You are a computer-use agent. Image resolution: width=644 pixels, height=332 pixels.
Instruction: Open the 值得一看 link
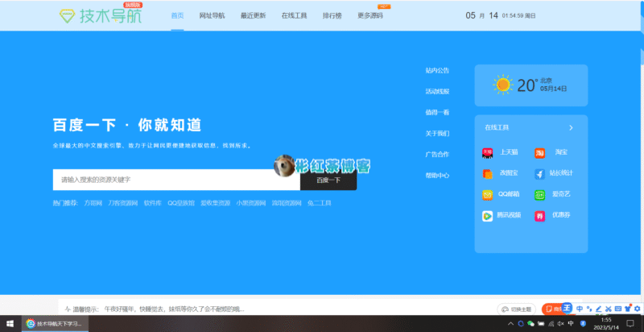[x=437, y=113]
